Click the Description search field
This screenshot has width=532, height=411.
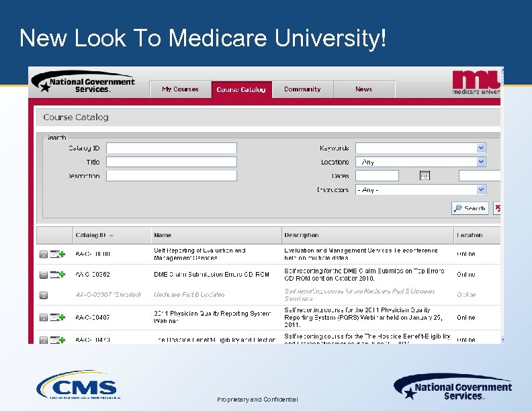(171, 176)
